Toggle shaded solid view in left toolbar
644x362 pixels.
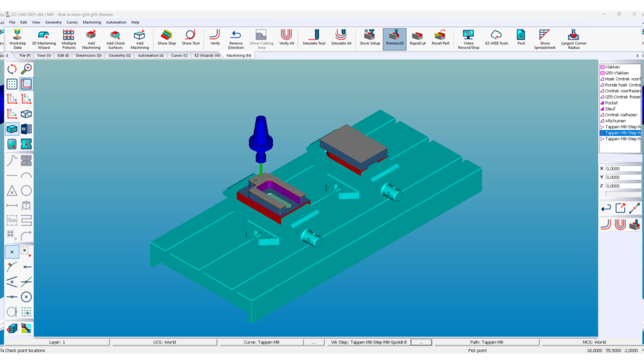click(x=12, y=129)
